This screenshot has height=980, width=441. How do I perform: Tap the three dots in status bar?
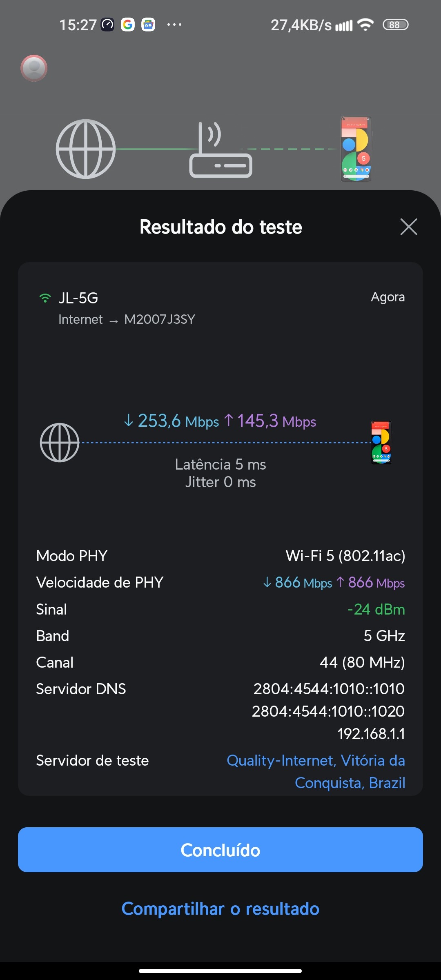click(x=174, y=25)
